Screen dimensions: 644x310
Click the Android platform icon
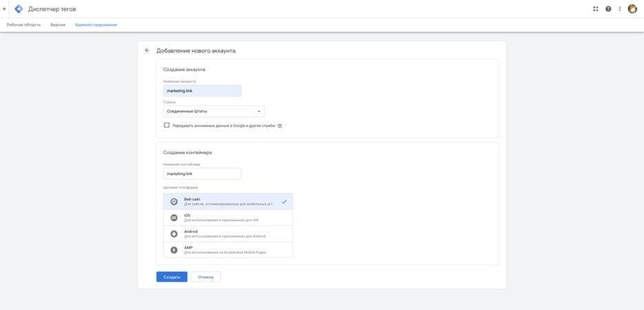point(174,234)
